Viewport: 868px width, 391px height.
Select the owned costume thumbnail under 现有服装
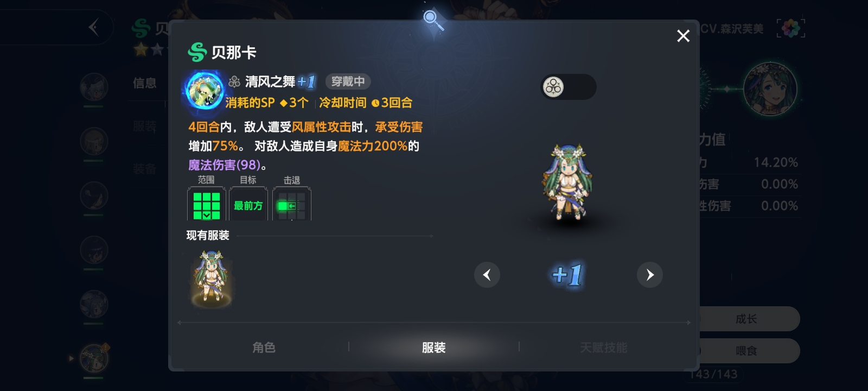212,278
